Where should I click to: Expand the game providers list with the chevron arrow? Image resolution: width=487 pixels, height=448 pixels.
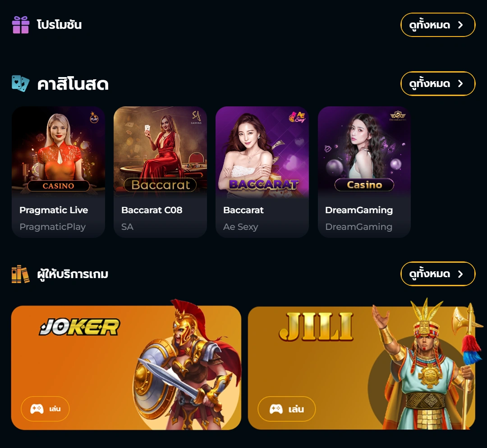[460, 274]
